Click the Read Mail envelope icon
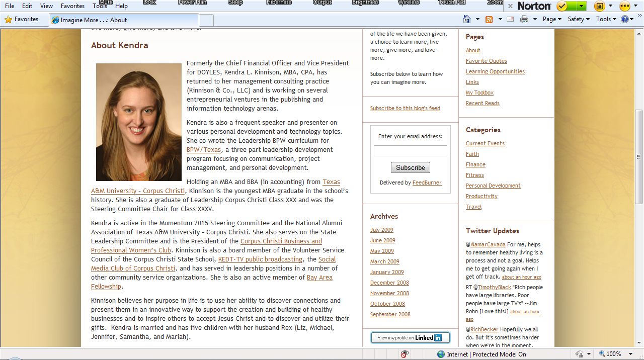The height and width of the screenshot is (360, 644). pos(510,19)
